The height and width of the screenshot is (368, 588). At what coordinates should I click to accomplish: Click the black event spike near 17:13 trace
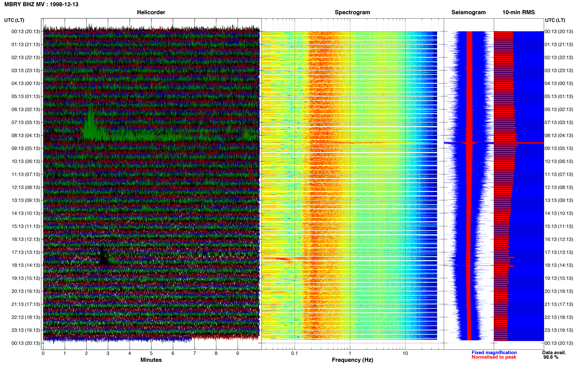(103, 256)
